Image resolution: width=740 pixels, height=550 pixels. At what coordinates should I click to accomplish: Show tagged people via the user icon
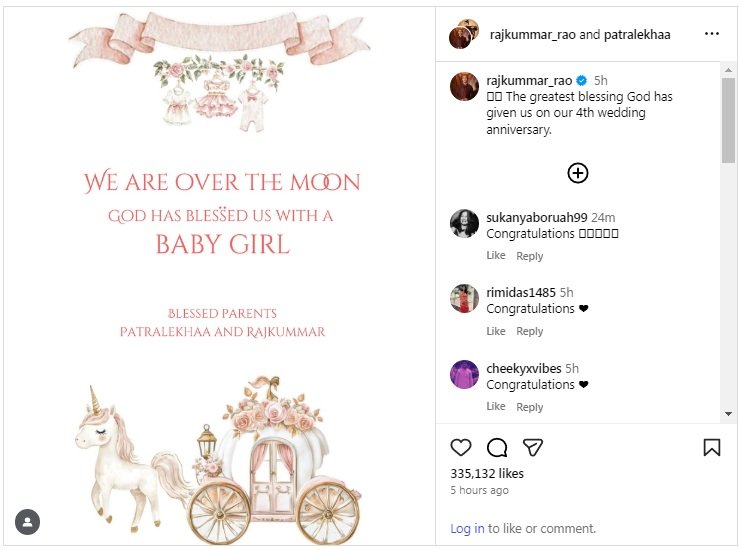(27, 522)
